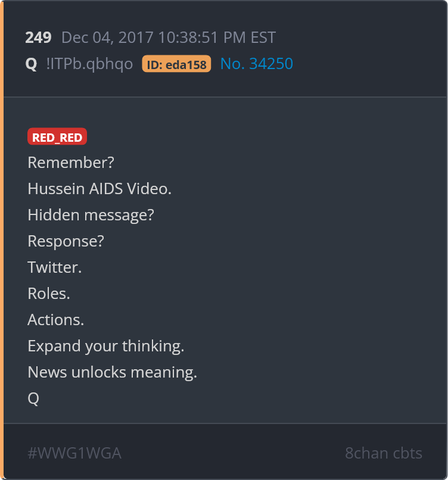This screenshot has height=480, width=448.
Task: Click the text 'Hidden message?'
Action: tap(91, 215)
